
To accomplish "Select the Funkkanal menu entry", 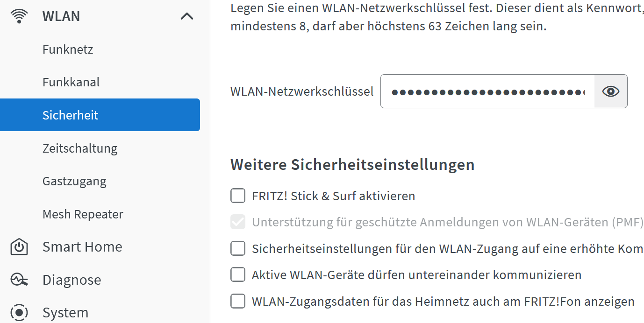I will click(x=71, y=82).
